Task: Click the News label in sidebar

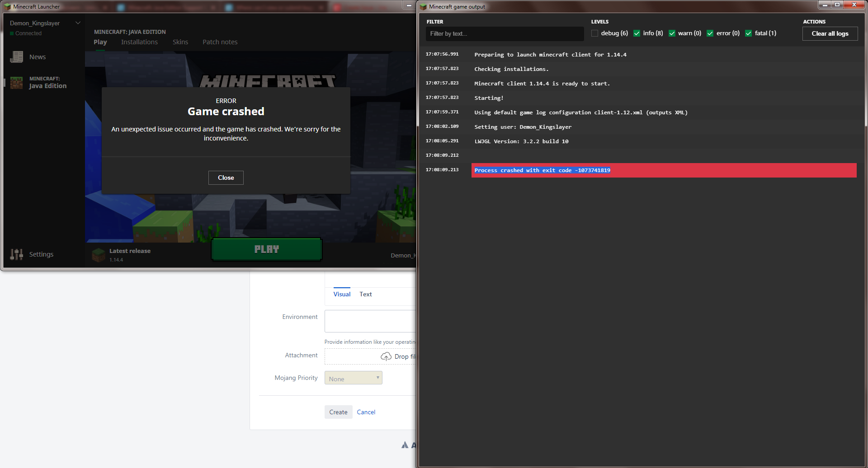Action: coord(38,57)
